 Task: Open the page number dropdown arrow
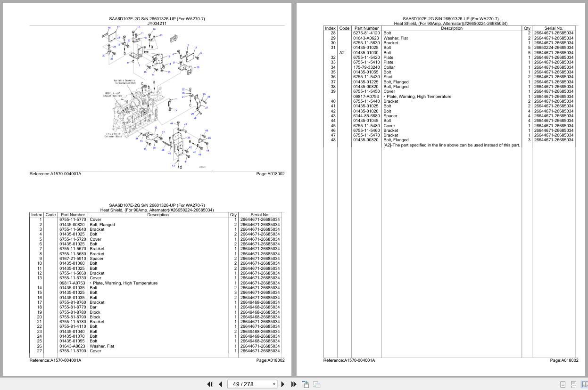coord(274,384)
